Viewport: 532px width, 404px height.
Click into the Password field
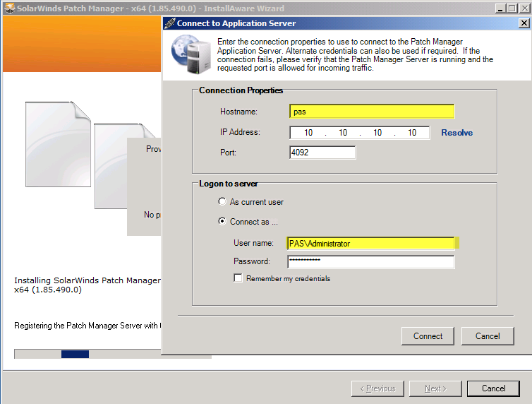[x=370, y=262]
